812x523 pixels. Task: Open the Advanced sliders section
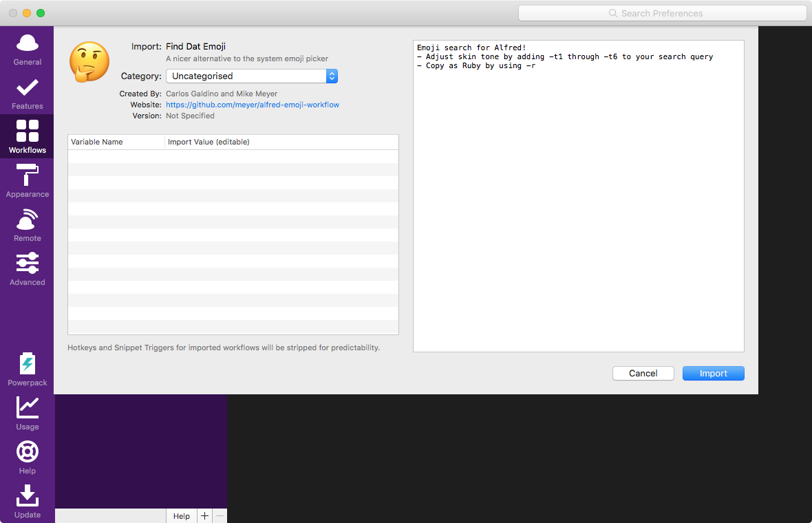[27, 269]
